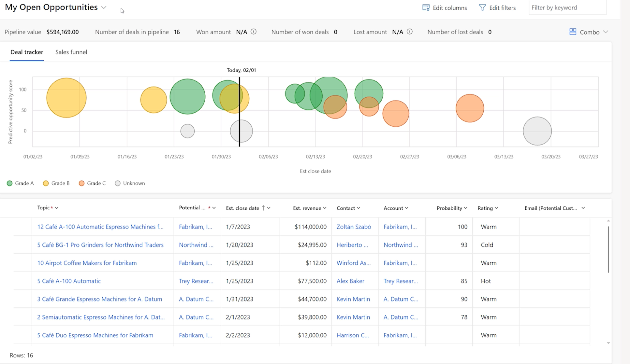This screenshot has height=364, width=630.
Task: Open the Probability column dropdown
Action: (465, 208)
